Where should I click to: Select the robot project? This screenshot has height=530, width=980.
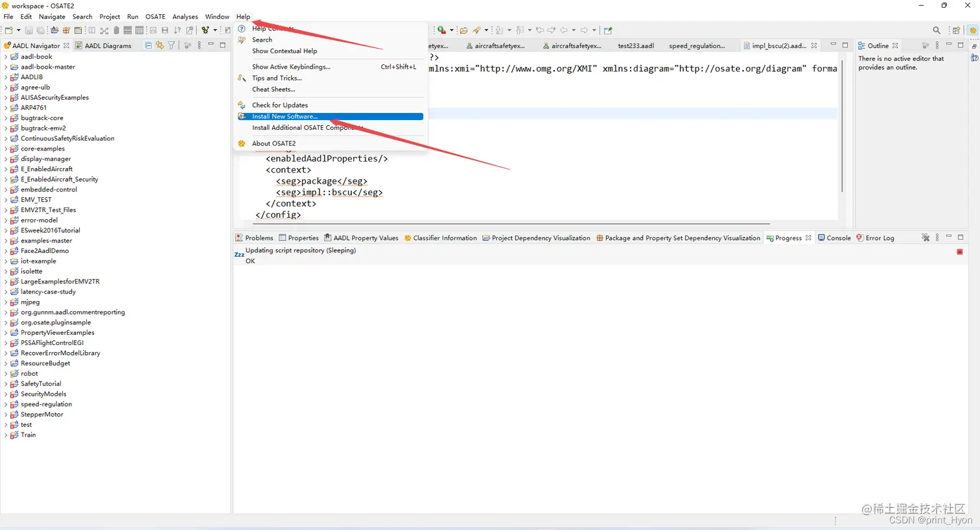pyautogui.click(x=29, y=374)
